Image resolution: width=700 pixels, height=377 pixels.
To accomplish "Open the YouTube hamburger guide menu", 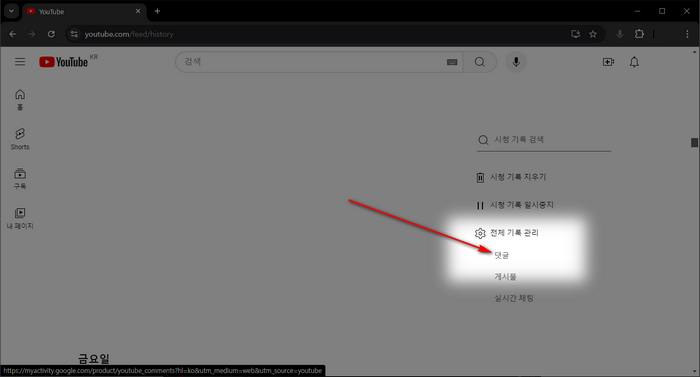I will click(x=20, y=62).
